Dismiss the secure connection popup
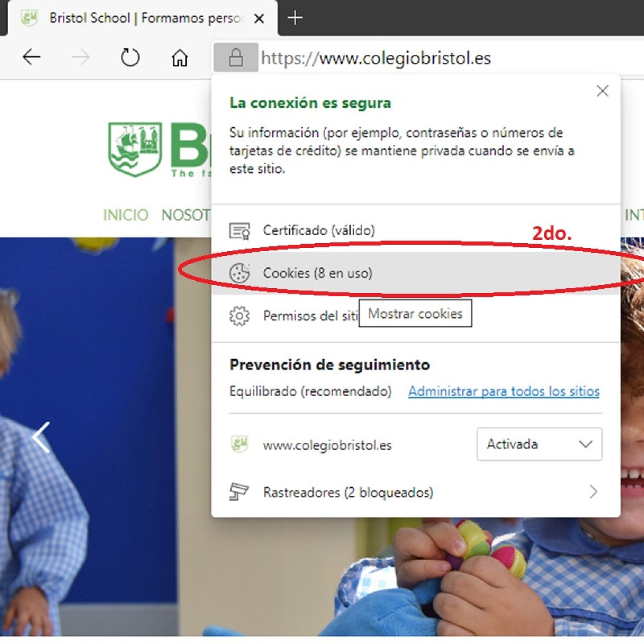This screenshot has width=644, height=644. [x=602, y=91]
